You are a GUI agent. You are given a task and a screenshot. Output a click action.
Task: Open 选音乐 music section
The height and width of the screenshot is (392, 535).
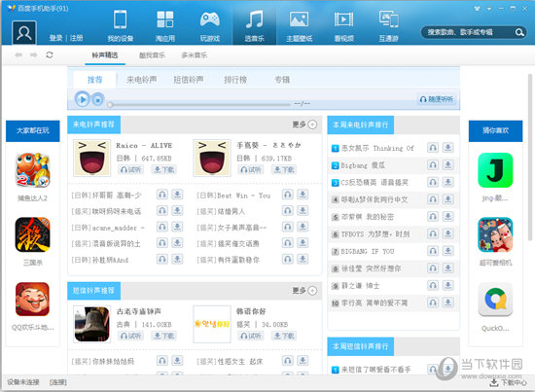pyautogui.click(x=254, y=26)
